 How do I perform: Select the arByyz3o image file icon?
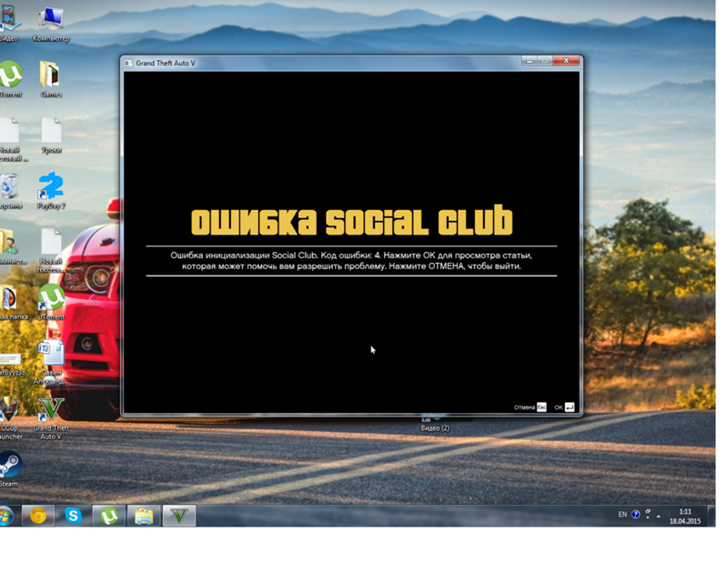click(11, 363)
